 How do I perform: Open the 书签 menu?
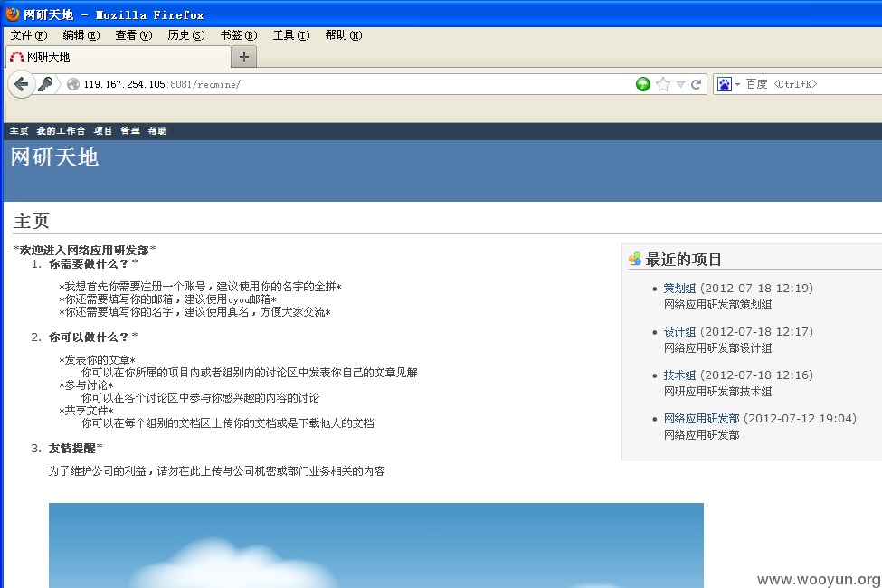(x=239, y=35)
